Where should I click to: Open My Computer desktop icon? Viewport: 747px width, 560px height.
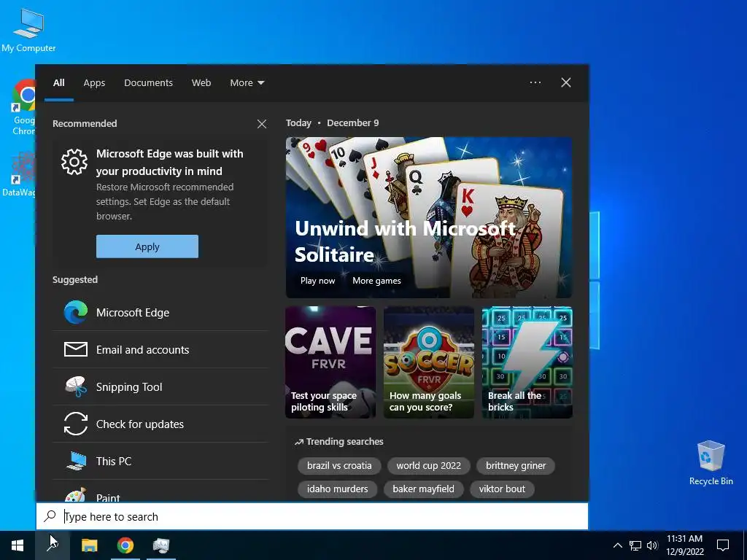point(28,29)
